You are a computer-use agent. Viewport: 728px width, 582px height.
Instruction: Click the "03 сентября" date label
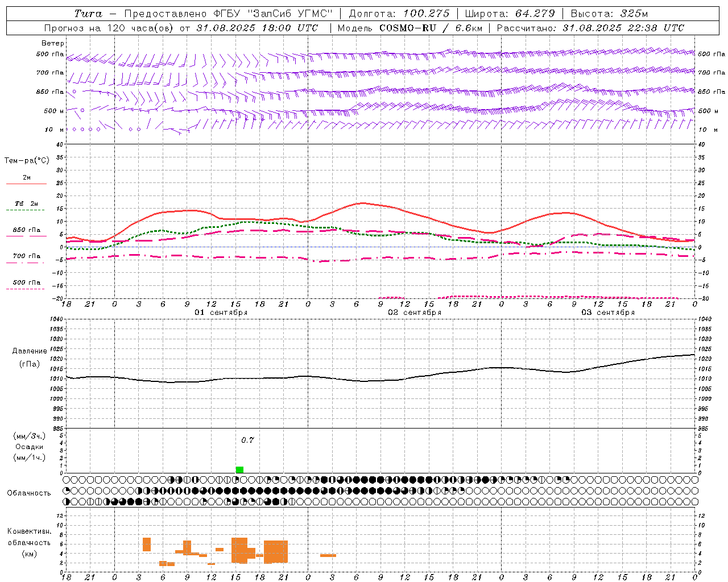pyautogui.click(x=608, y=313)
